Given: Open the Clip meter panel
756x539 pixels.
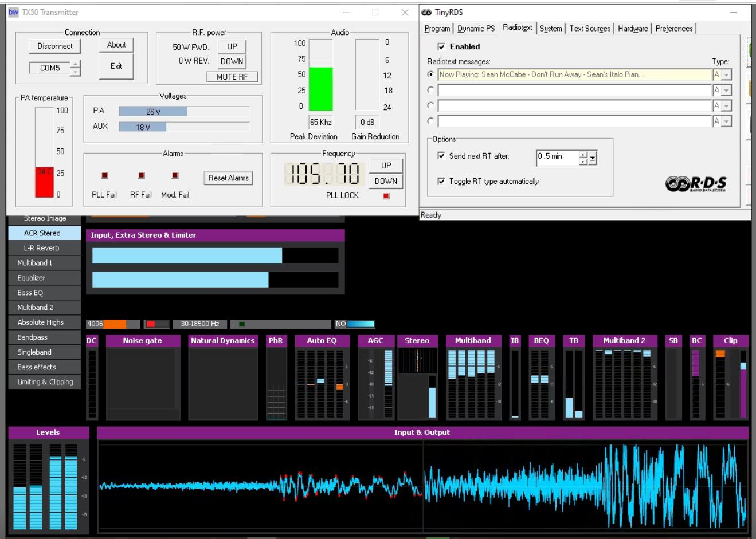Looking at the screenshot, I should (x=731, y=377).
